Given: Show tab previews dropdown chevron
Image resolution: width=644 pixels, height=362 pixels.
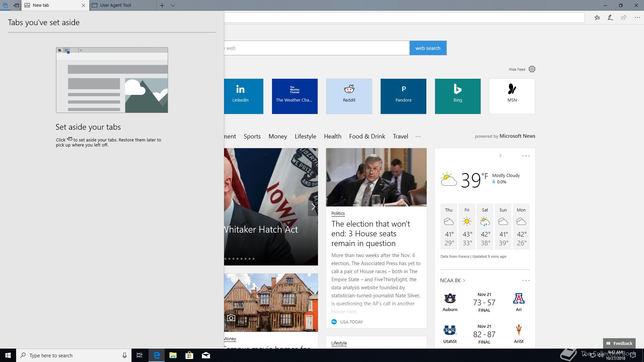Looking at the screenshot, I should coord(173,5).
